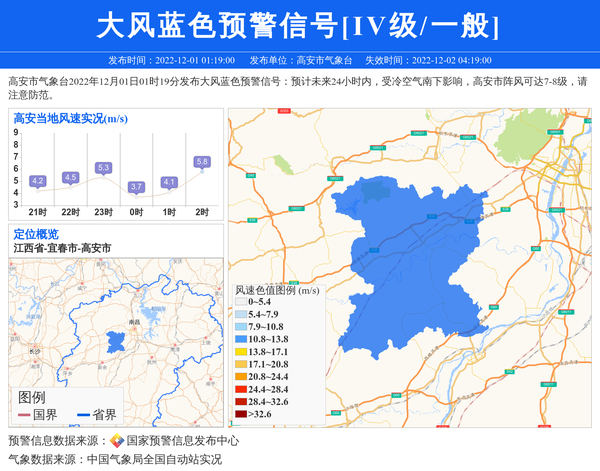
Task: Click the small blue region in overview map
Action: point(118,340)
